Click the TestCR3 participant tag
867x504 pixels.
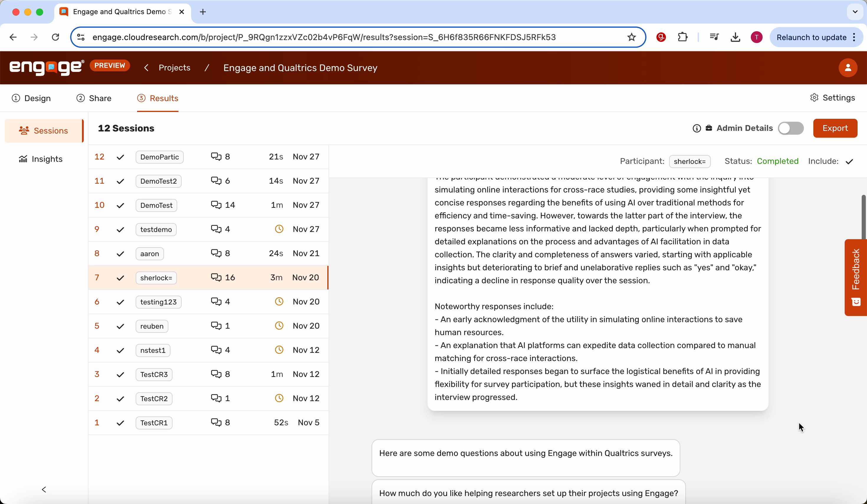(154, 374)
